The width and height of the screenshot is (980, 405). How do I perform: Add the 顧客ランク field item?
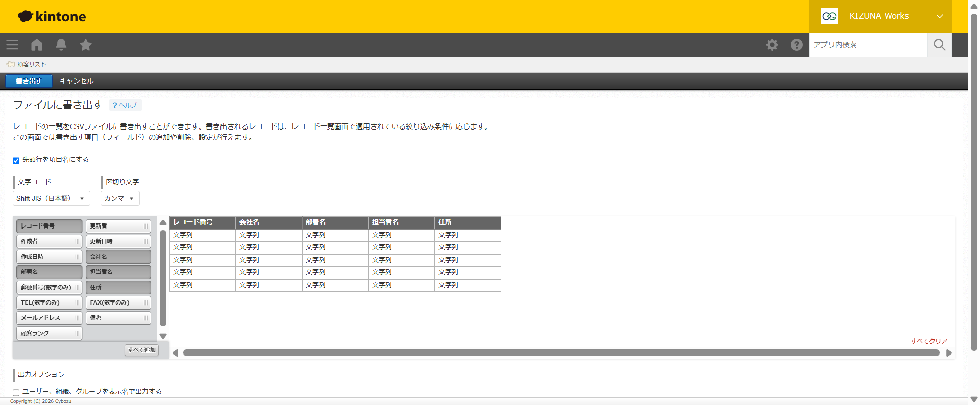click(x=50, y=333)
